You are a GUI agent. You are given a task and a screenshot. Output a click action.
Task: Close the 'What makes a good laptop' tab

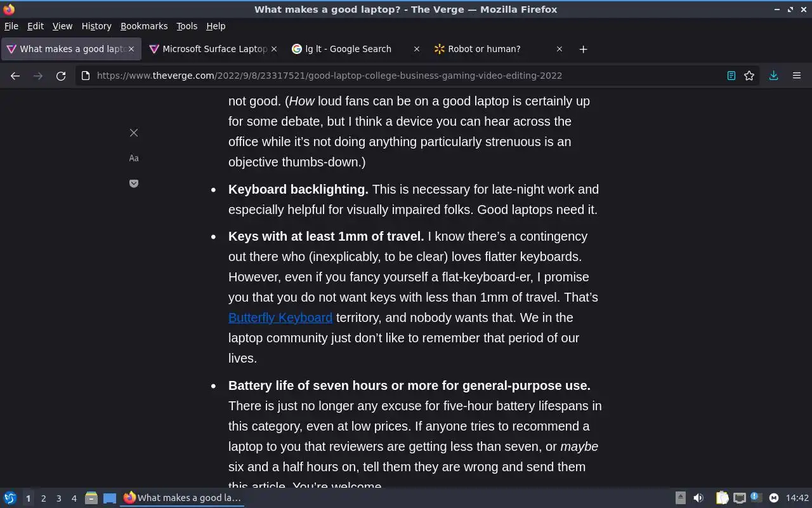click(x=131, y=49)
